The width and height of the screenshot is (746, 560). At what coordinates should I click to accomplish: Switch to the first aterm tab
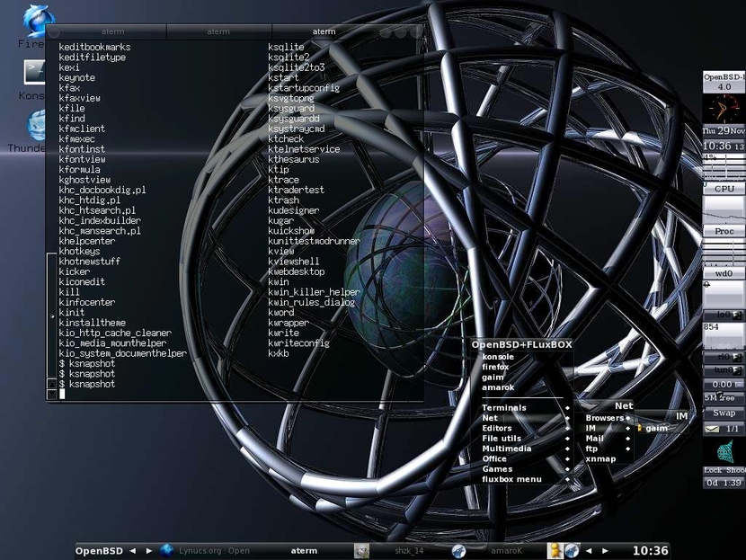click(112, 31)
